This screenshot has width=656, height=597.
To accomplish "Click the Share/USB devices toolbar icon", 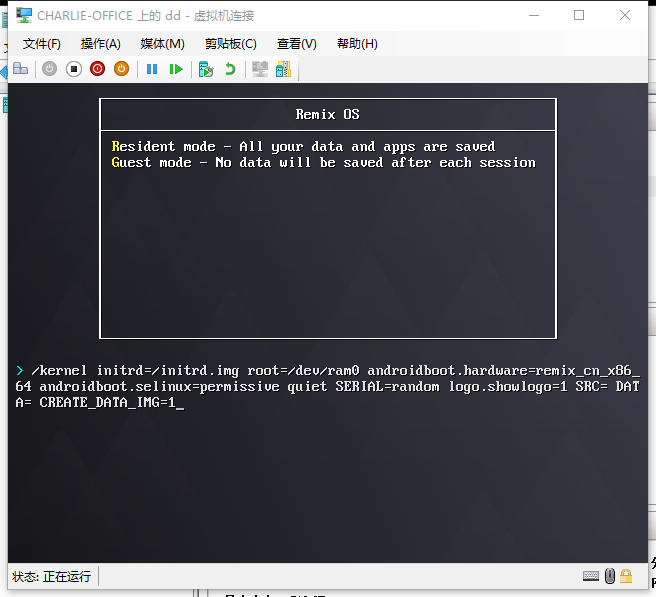I will tap(283, 69).
